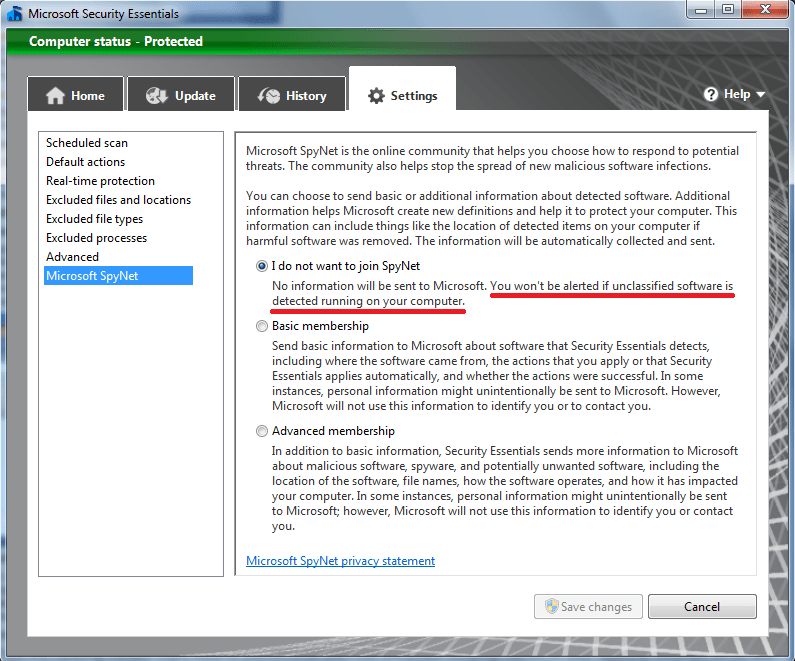Open Real-time protection settings

100,181
